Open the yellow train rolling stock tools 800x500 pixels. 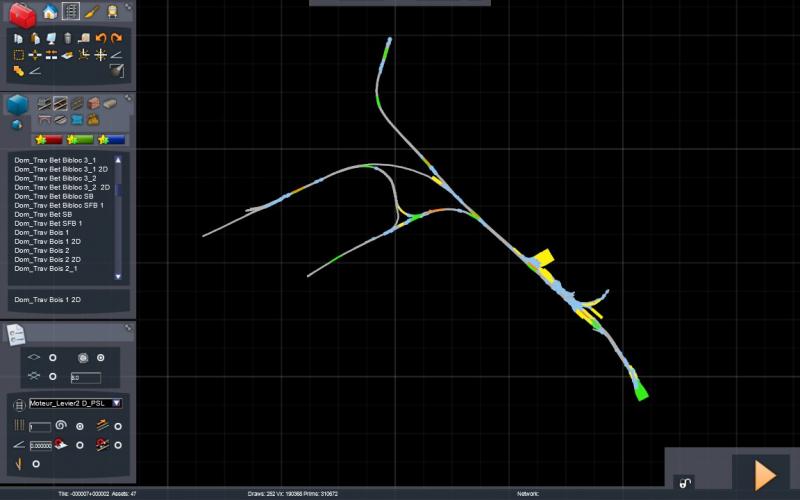pyautogui.click(x=112, y=11)
